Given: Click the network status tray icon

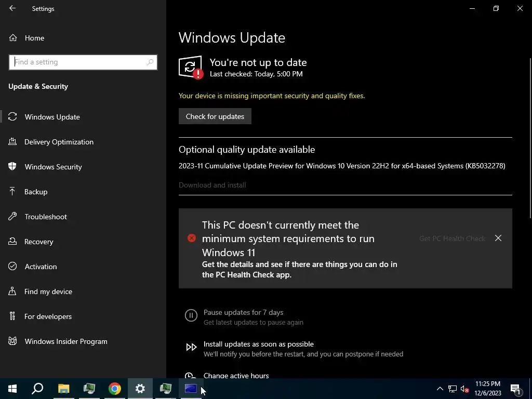Looking at the screenshot, I should (x=453, y=389).
